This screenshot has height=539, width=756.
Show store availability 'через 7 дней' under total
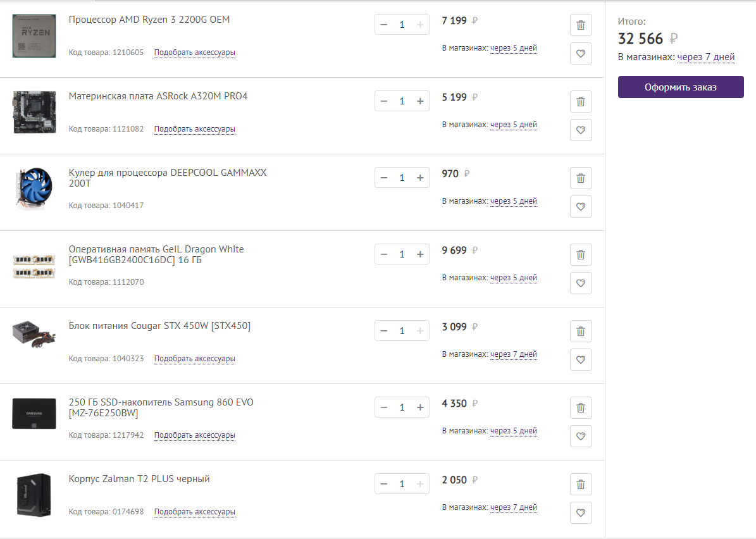[706, 57]
